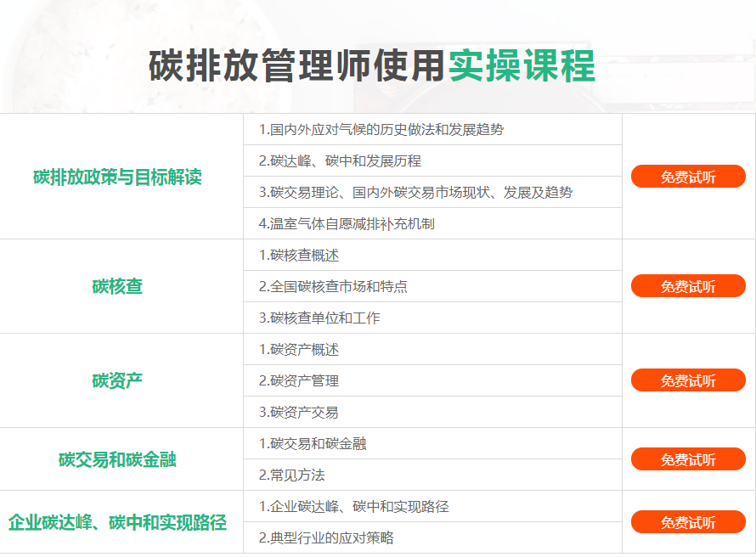
Task: Click 免费试听 button for 碳排放政策与目标解读
Action: pos(688,177)
